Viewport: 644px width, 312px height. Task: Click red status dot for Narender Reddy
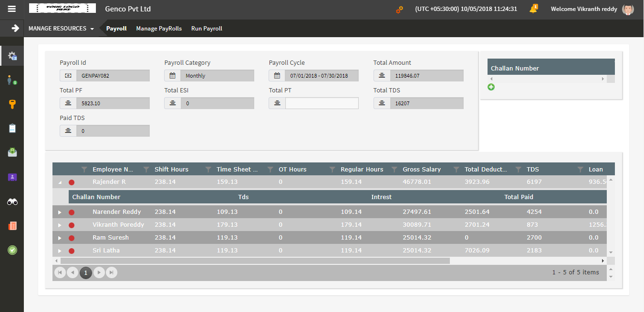(x=72, y=212)
